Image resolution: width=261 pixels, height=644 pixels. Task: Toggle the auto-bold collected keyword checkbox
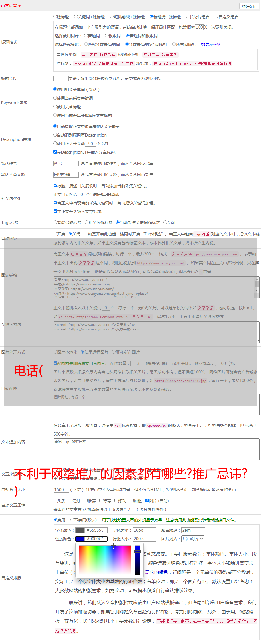click(55, 203)
